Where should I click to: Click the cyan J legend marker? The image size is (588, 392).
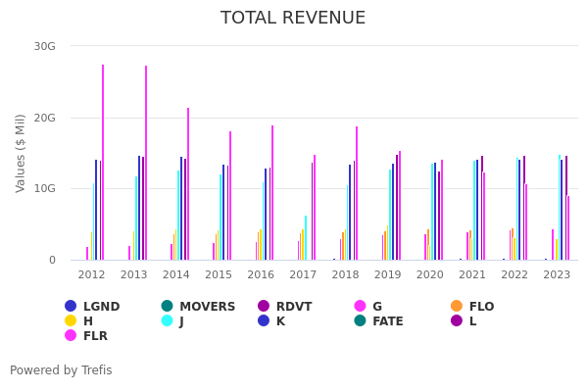(x=168, y=321)
